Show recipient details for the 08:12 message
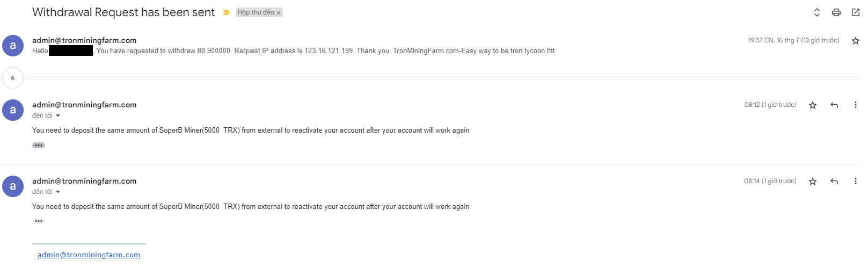The width and height of the screenshot is (868, 268). click(58, 115)
